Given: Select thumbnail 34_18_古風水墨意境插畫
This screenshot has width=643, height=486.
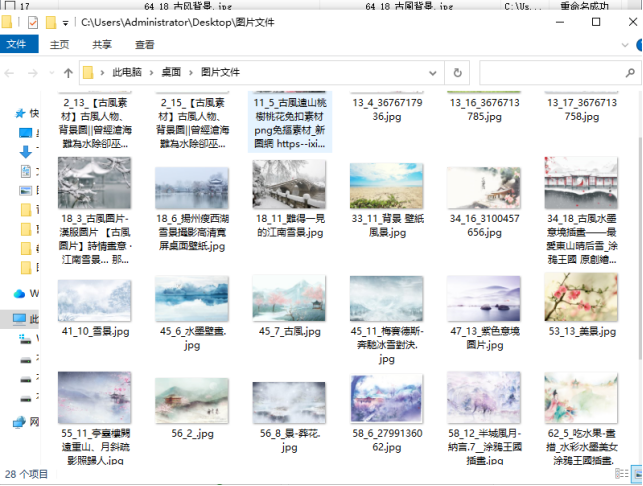Looking at the screenshot, I should [581, 183].
